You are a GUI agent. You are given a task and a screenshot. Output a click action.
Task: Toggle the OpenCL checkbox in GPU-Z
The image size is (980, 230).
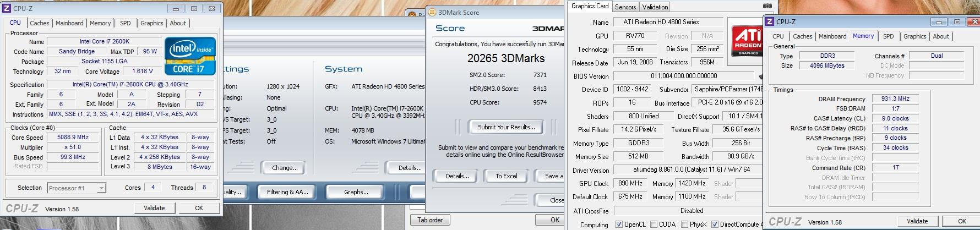[619, 224]
